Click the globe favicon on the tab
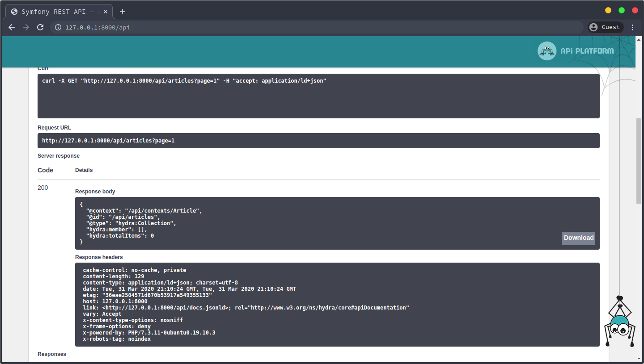644x364 pixels. 14,12
